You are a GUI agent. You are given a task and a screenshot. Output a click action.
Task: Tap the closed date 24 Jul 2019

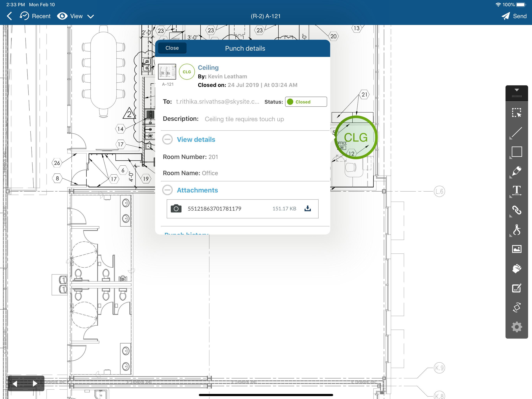click(x=243, y=85)
